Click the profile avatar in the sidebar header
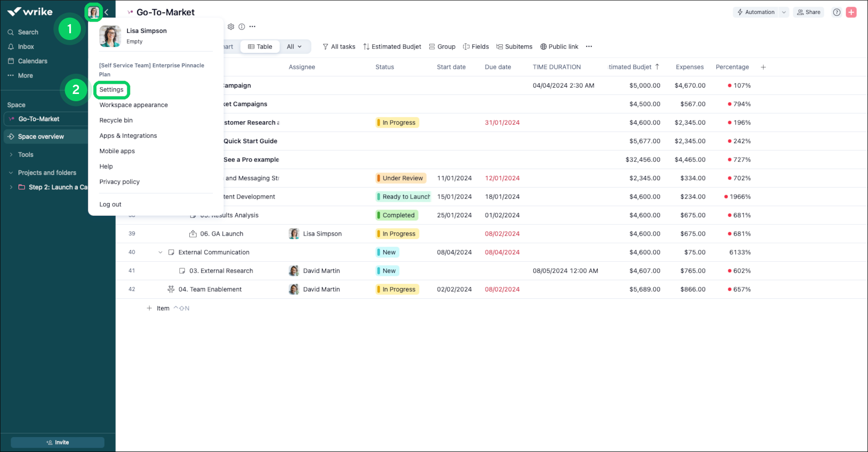The image size is (868, 452). pos(93,12)
